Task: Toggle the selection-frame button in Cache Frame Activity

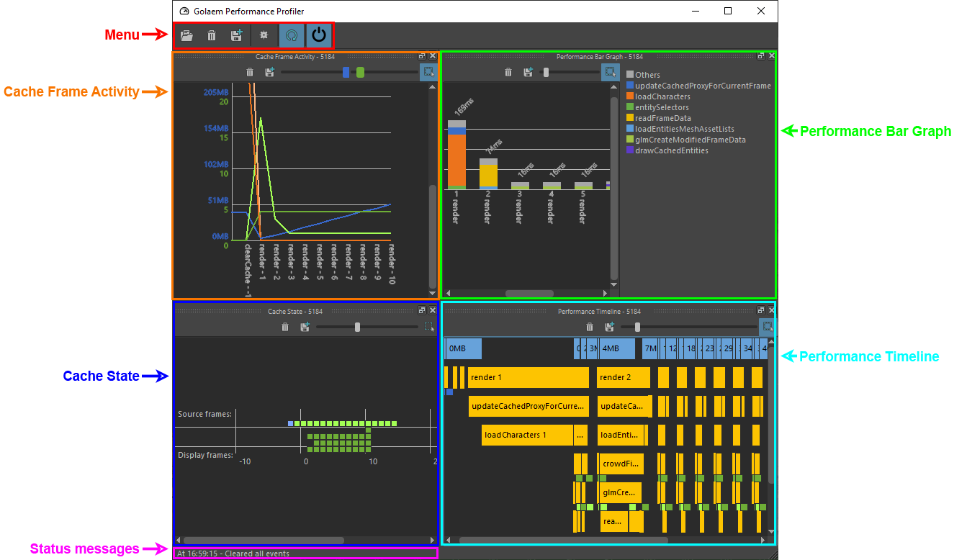Action: [x=428, y=72]
